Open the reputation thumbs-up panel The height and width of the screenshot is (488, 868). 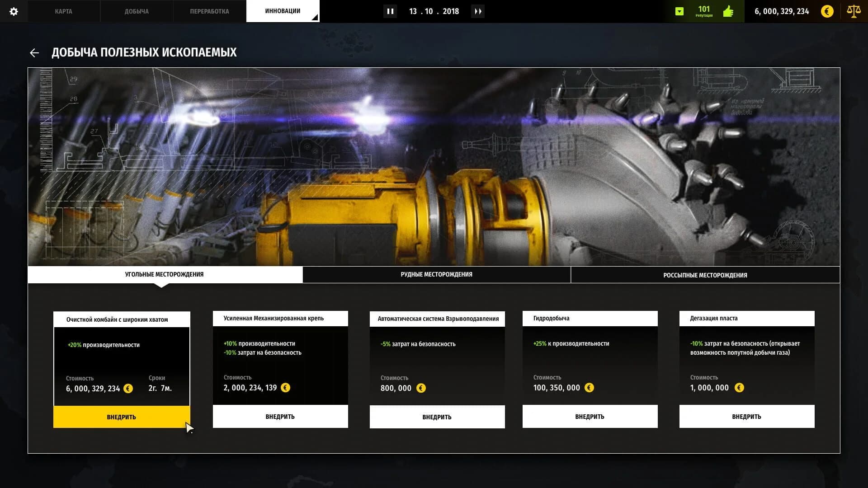pyautogui.click(x=727, y=11)
